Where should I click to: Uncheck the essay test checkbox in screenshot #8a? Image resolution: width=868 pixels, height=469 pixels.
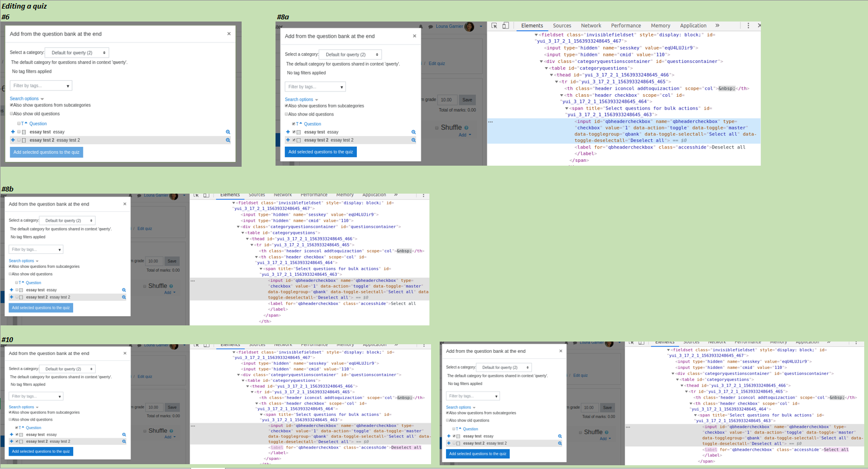[x=294, y=132]
